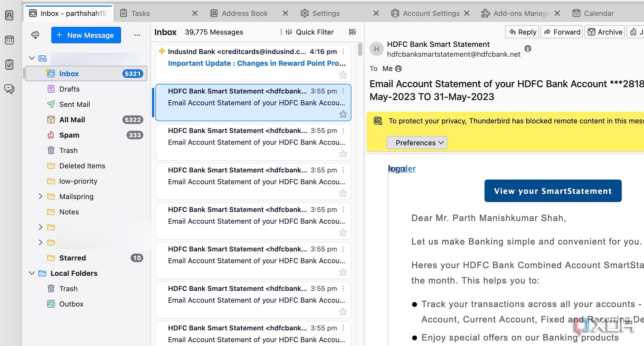Open the IndusInd Bank Important Update email

(x=253, y=63)
